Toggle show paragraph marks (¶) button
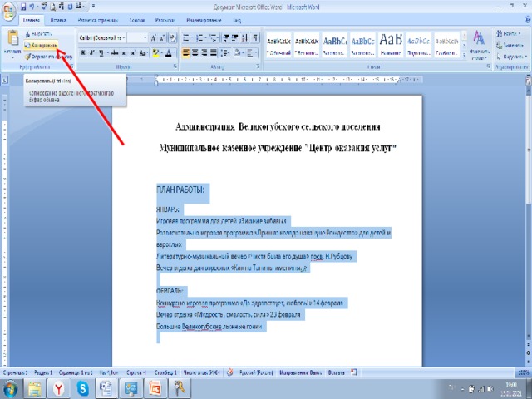 (254, 37)
